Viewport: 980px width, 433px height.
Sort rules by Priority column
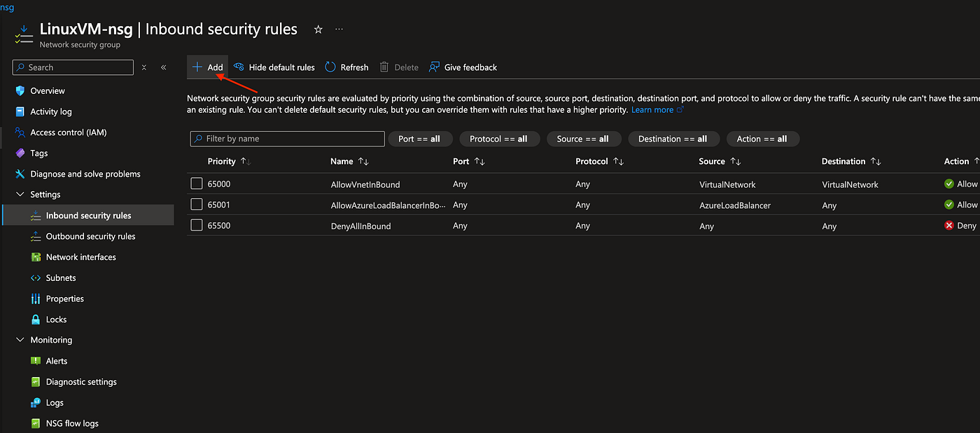pyautogui.click(x=229, y=161)
